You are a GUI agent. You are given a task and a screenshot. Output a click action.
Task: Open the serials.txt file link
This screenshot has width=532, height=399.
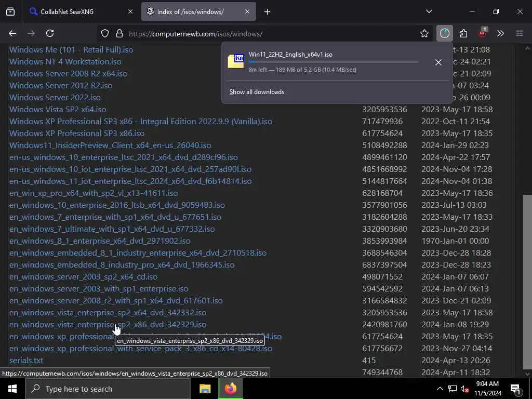[x=26, y=361]
